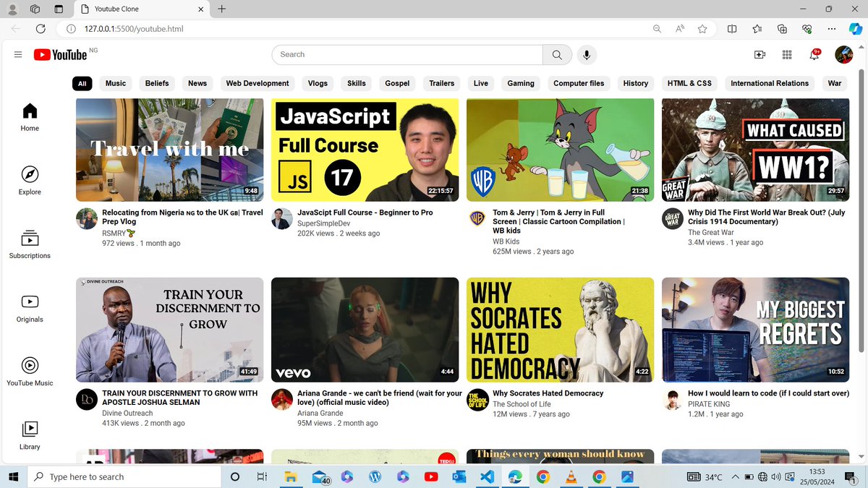Screen dimensions: 868x488
Task: Open notifications bell with 9+ badge
Action: point(814,55)
